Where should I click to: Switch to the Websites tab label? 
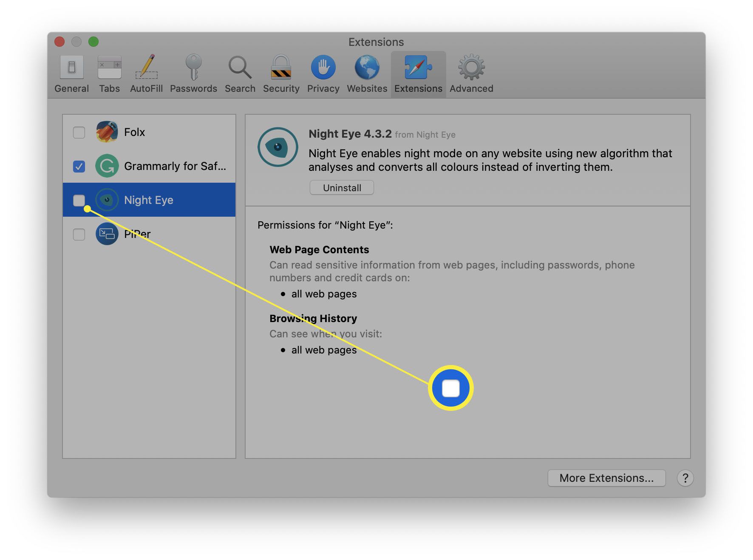coord(367,88)
